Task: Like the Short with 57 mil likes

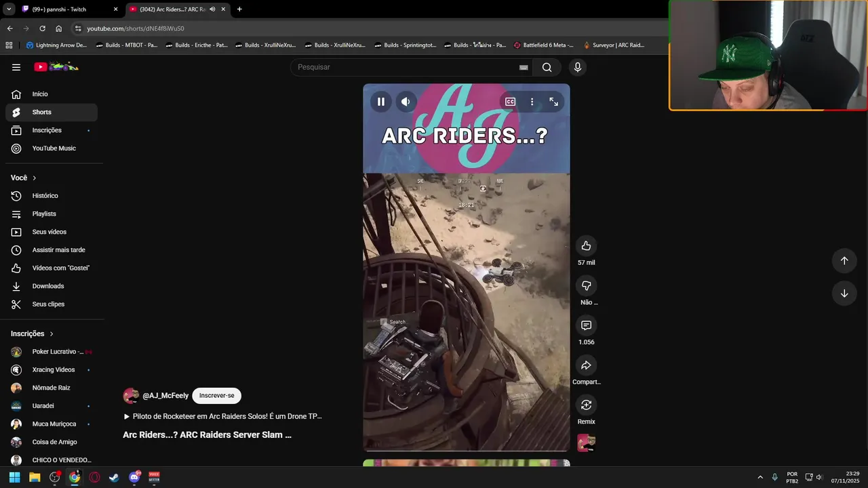Action: pyautogui.click(x=587, y=246)
